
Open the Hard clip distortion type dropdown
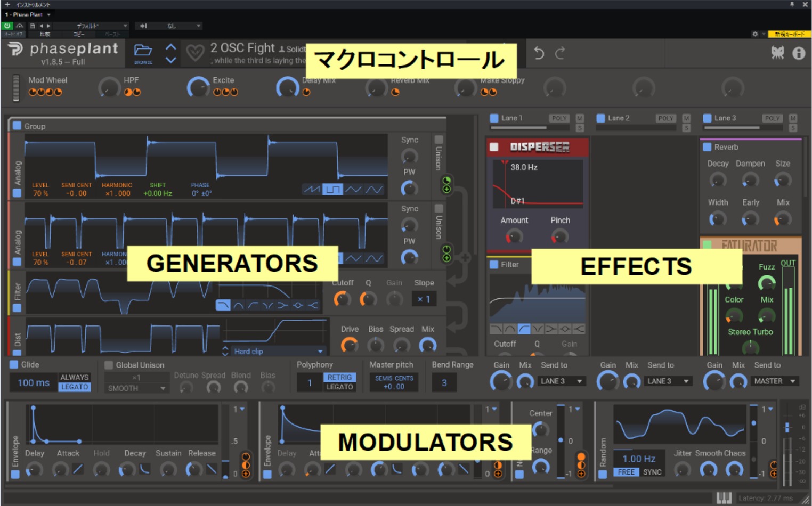coord(279,352)
